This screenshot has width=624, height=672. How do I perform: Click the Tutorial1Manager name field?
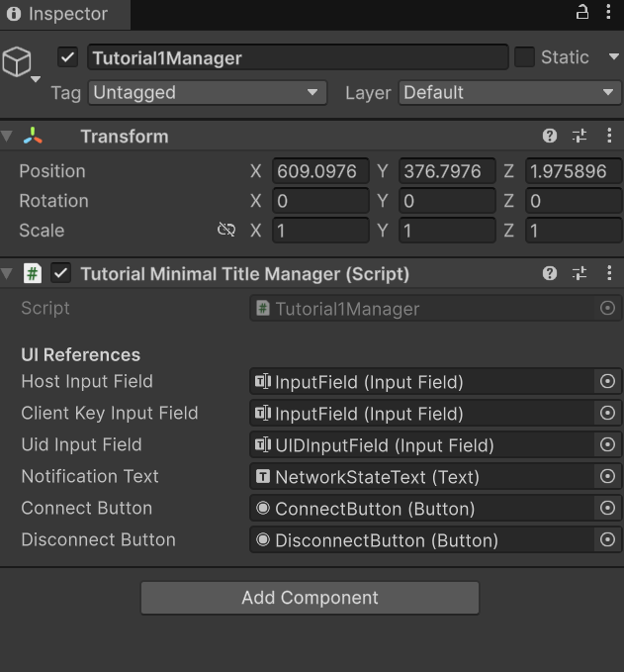[x=297, y=57]
